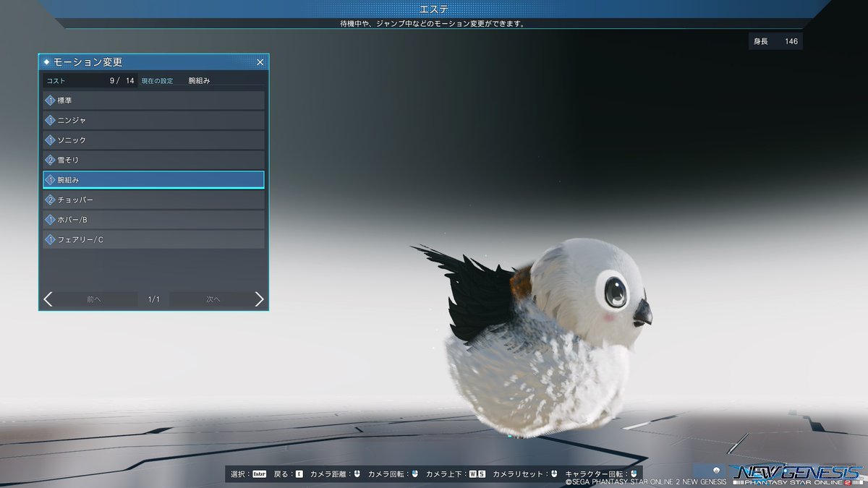Click the エステ header title
Image resolution: width=868 pixels, height=488 pixels.
[x=433, y=9]
